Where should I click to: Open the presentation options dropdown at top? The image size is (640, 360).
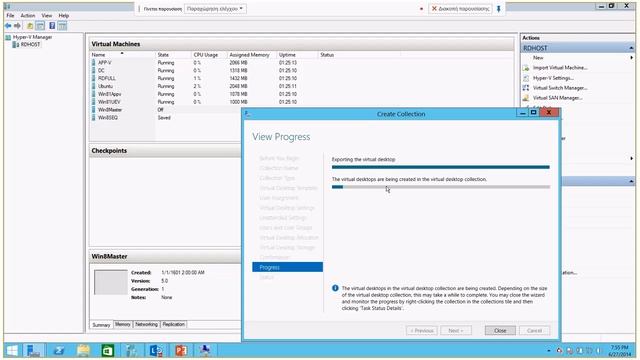[215, 9]
